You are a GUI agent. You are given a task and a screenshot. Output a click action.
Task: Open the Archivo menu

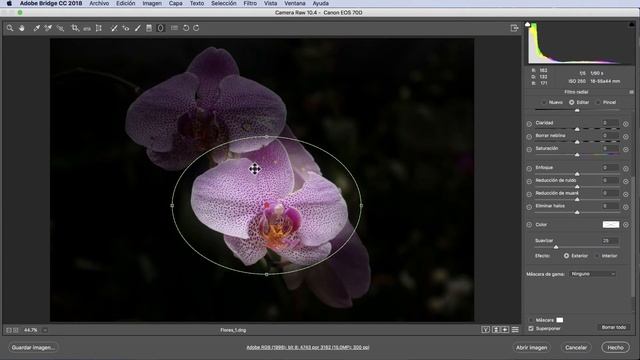pos(99,3)
